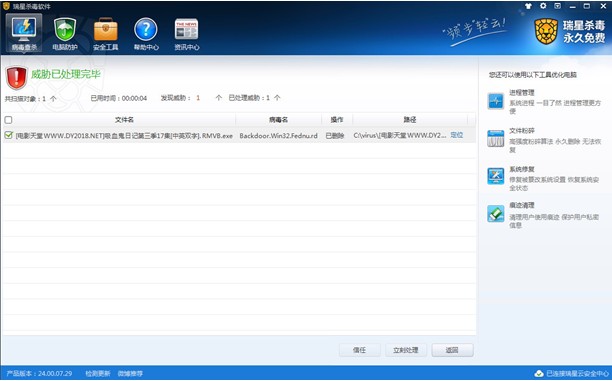
Task: Uncheck the RMVB.exe file row checkbox
Action: 8,135
